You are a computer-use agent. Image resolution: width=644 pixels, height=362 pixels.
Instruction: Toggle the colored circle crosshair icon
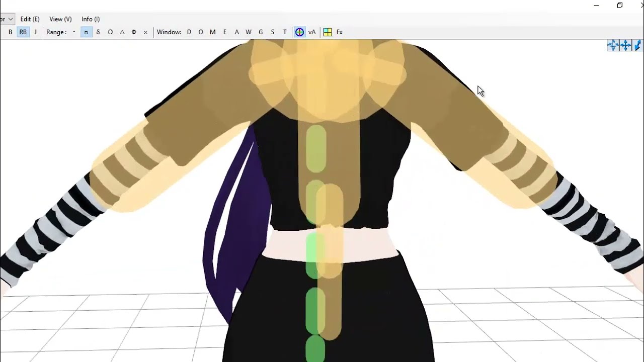[x=300, y=32]
